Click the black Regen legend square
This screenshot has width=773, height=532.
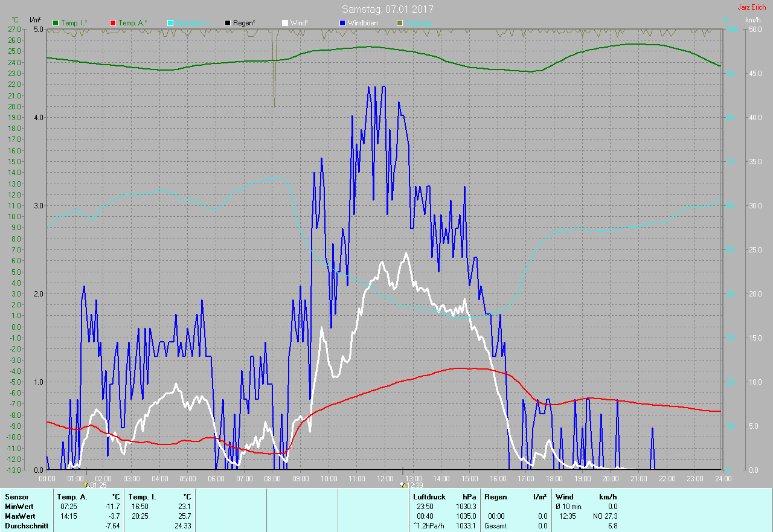coord(228,23)
